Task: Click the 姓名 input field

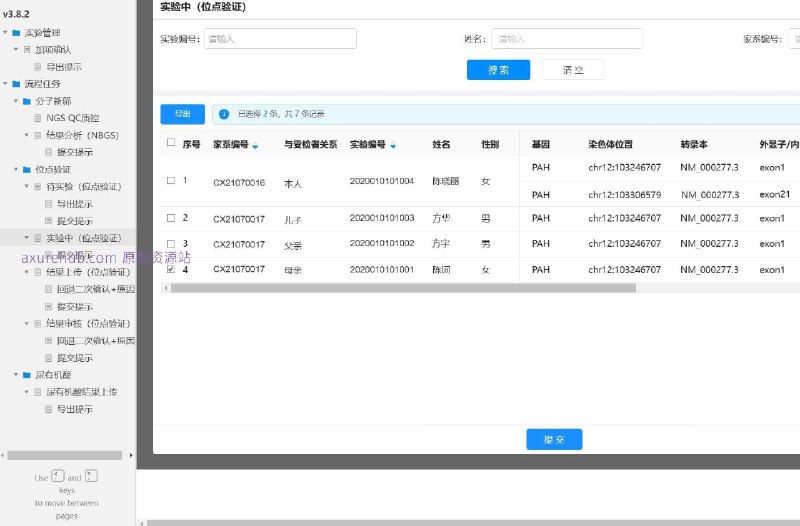Action: pos(567,39)
